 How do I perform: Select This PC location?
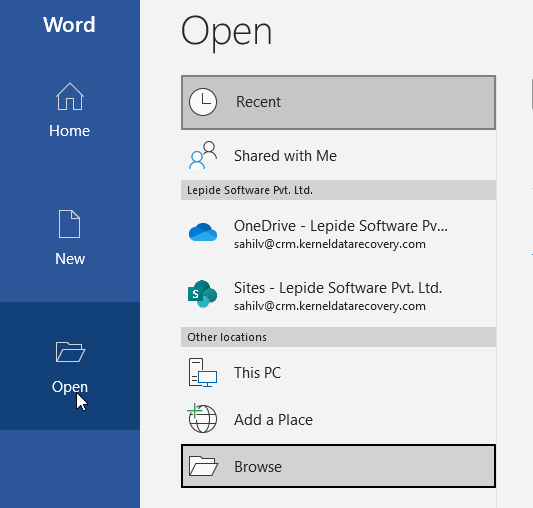[338, 373]
